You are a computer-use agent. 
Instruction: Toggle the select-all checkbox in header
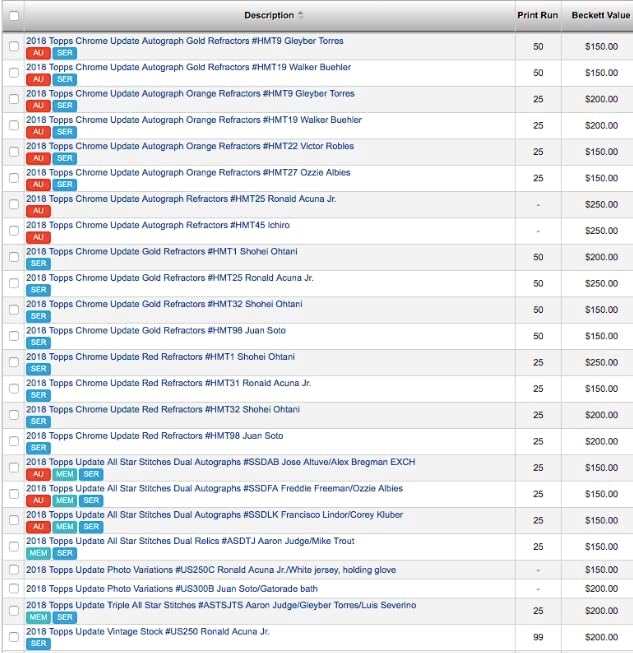point(14,16)
